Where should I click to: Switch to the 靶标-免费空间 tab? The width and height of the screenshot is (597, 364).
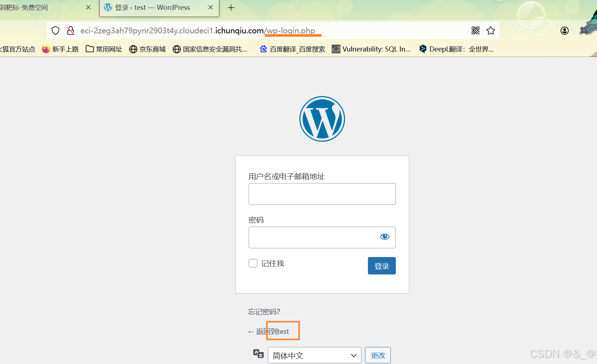pyautogui.click(x=47, y=8)
